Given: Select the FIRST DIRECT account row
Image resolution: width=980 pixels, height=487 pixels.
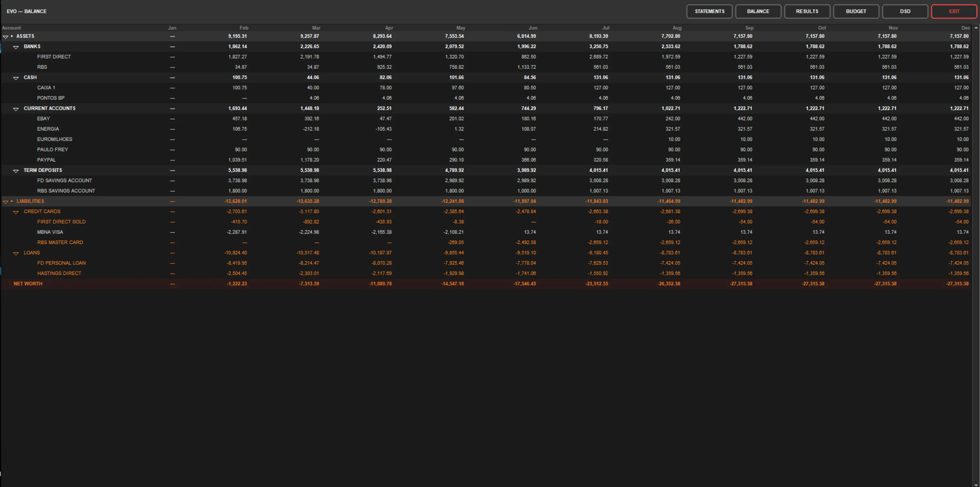Looking at the screenshot, I should click(x=486, y=57).
